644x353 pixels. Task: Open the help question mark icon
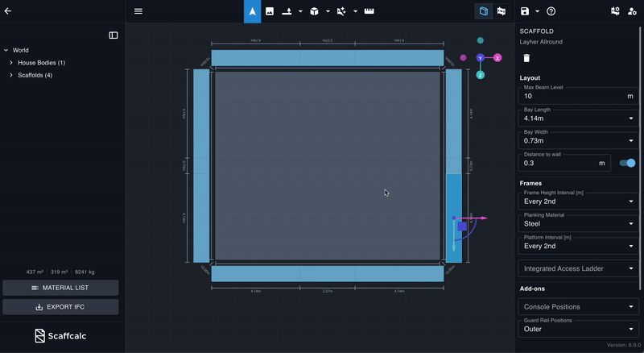(551, 11)
